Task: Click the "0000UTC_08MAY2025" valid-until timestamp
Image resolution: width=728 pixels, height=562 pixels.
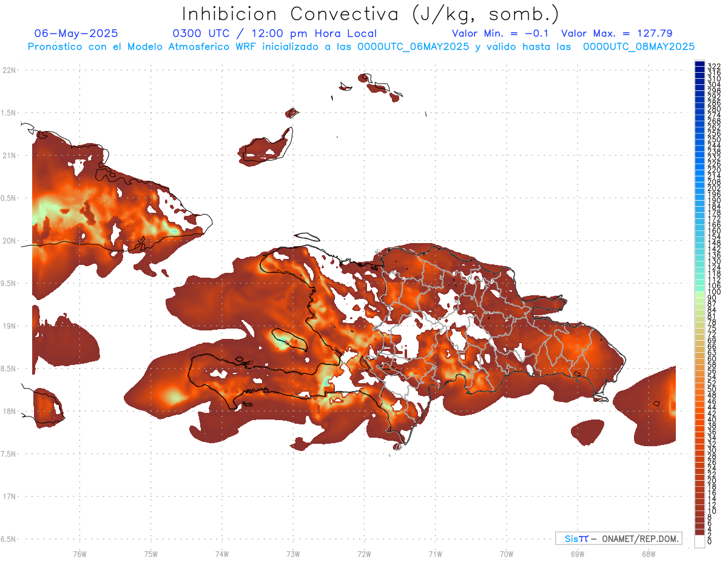Action: [x=639, y=46]
